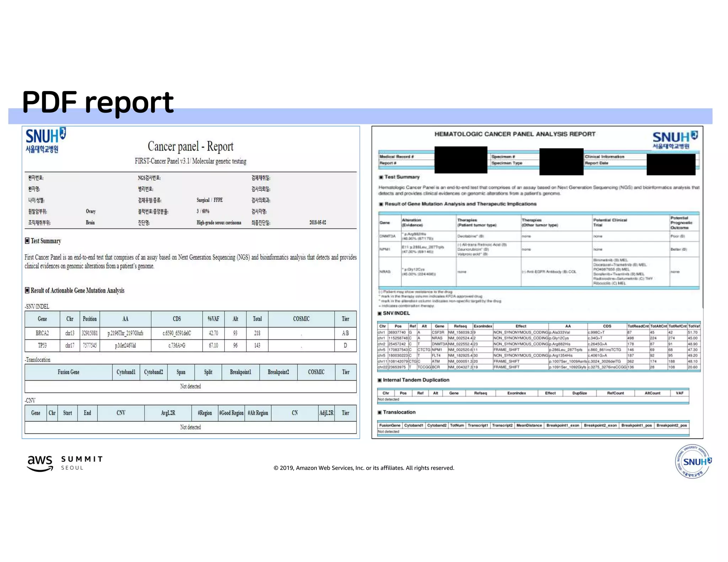This screenshot has height=562, width=728.
Task: Click the 'Breakpoint1_exon' column header
Action: click(563, 425)
